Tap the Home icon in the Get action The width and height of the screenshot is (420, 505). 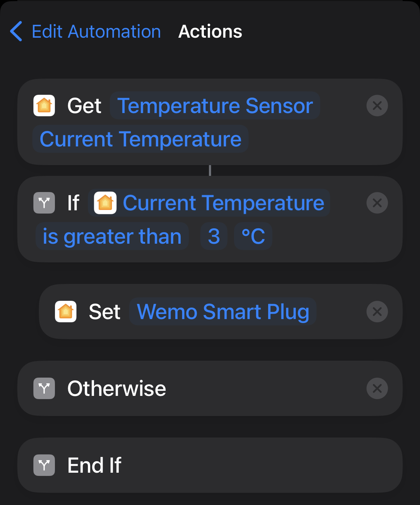coord(44,106)
